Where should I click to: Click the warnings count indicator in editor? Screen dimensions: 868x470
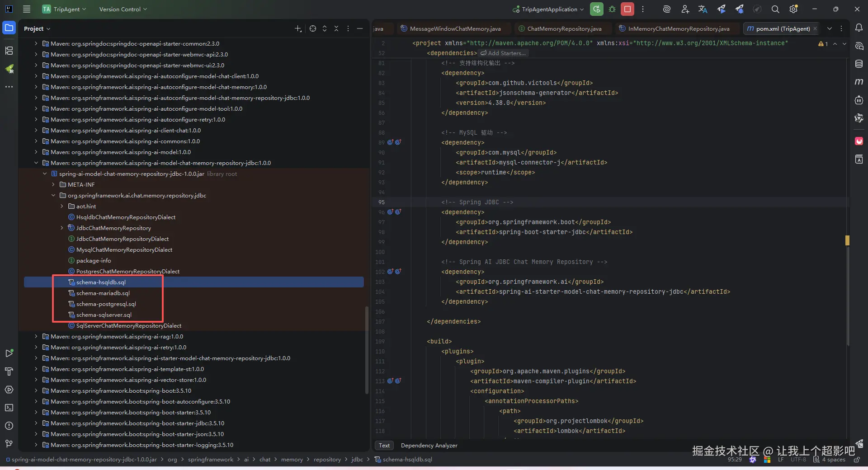point(823,44)
